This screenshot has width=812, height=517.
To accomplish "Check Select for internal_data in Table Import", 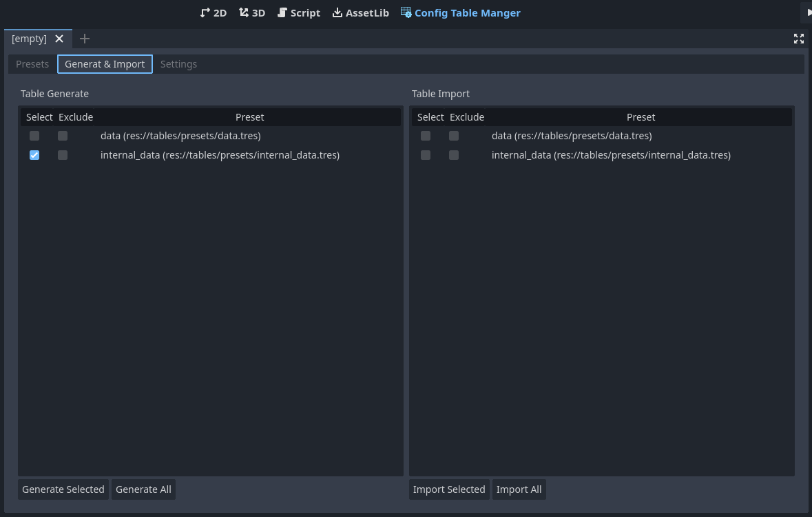I will point(426,155).
